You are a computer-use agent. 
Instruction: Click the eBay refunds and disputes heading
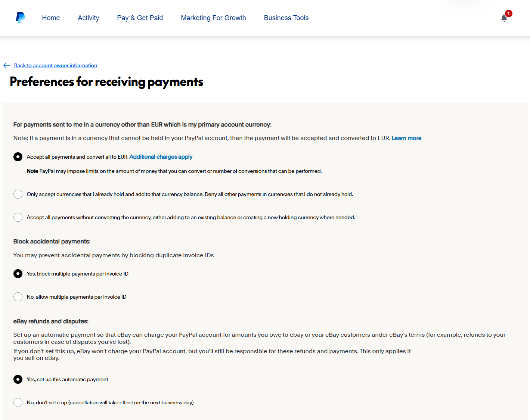tap(51, 321)
